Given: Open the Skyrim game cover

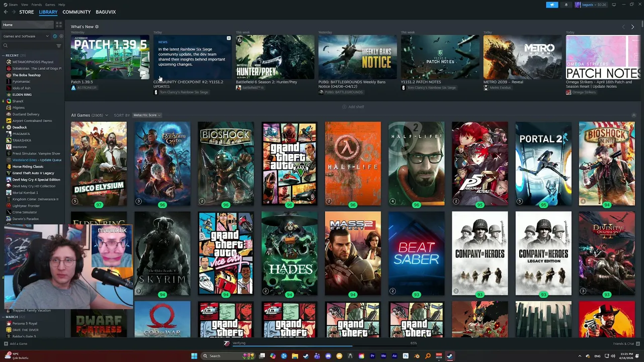Looking at the screenshot, I should pos(163,253).
